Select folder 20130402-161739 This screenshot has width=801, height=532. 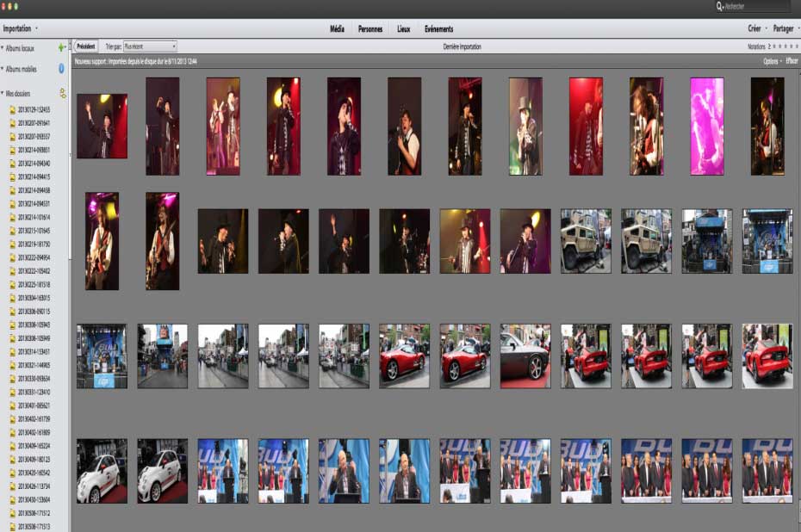coord(34,418)
